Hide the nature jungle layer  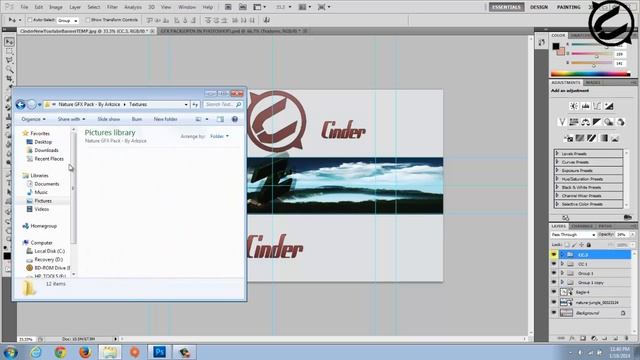[x=554, y=302]
